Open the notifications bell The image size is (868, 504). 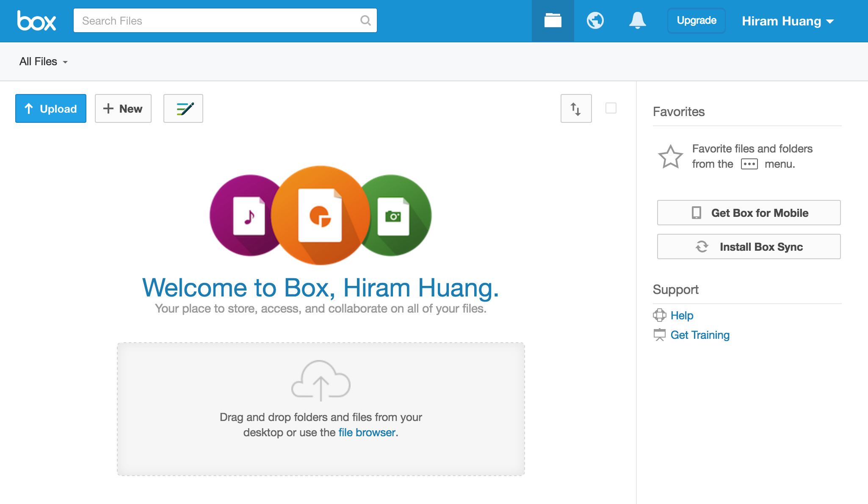637,20
